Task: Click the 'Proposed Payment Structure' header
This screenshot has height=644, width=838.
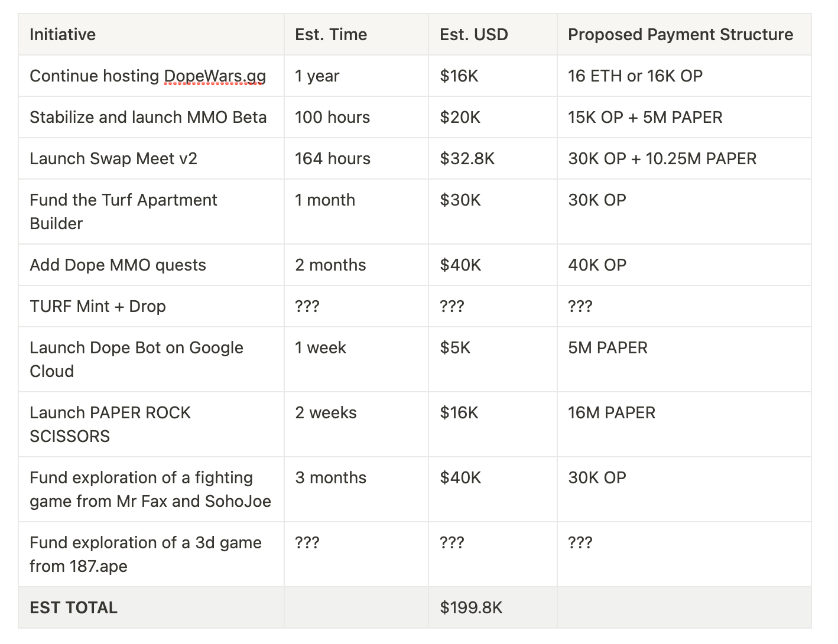Action: click(x=684, y=34)
